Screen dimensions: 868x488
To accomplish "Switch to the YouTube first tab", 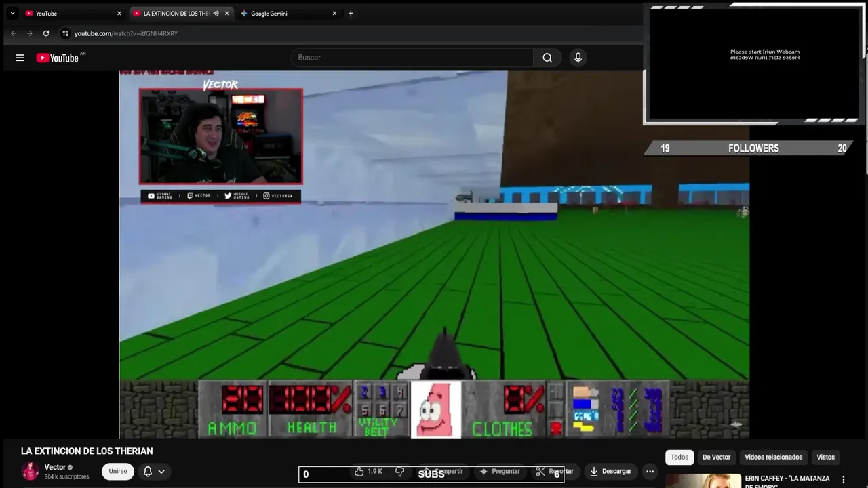I will pos(73,13).
